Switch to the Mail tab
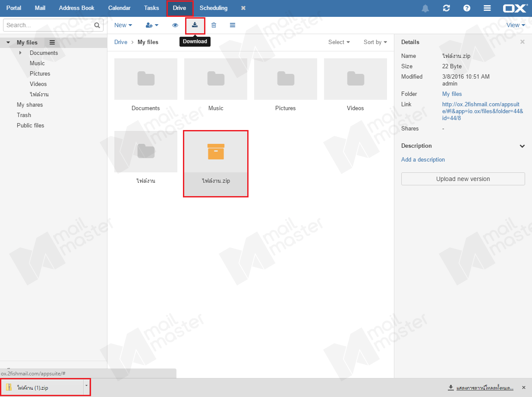The height and width of the screenshot is (397, 532). pos(40,8)
